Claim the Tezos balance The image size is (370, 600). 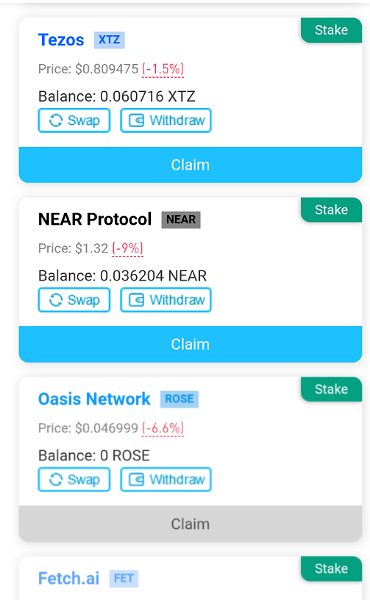pos(191,165)
